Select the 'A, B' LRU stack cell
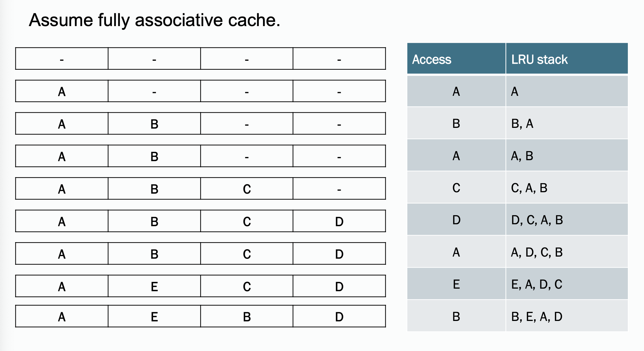 click(x=567, y=156)
